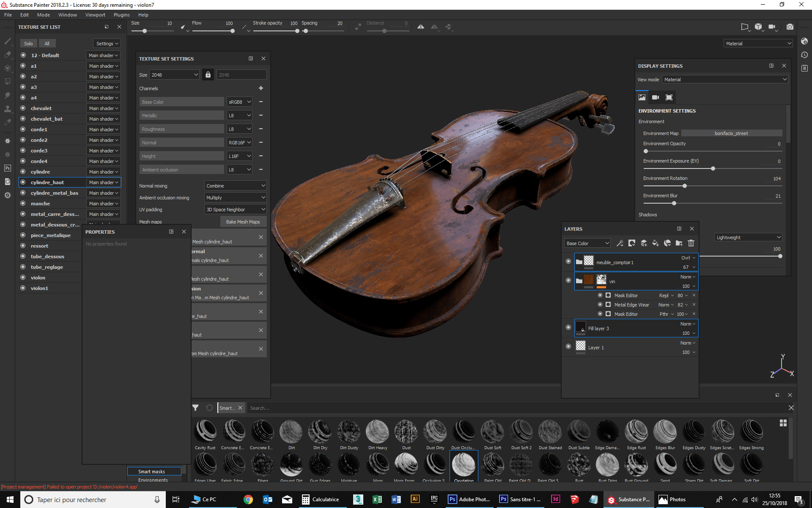Click Add fill layer bucket icon
Screen dimensions: 812x508
coord(656,243)
